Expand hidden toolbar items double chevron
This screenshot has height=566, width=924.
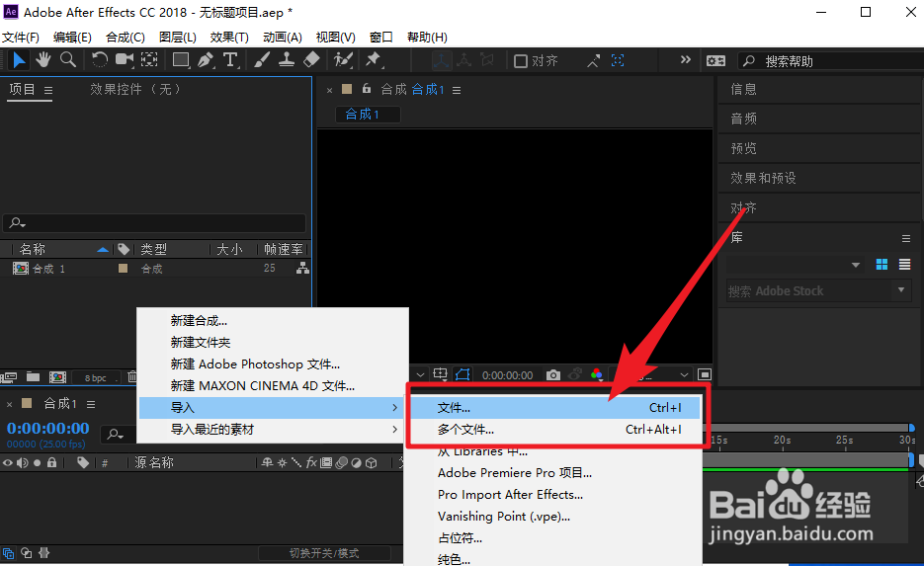685,60
